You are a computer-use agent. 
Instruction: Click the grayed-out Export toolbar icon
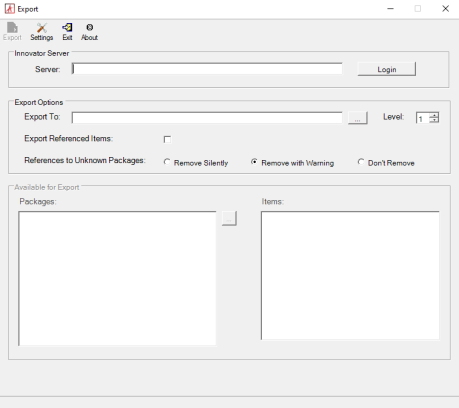tap(12, 32)
